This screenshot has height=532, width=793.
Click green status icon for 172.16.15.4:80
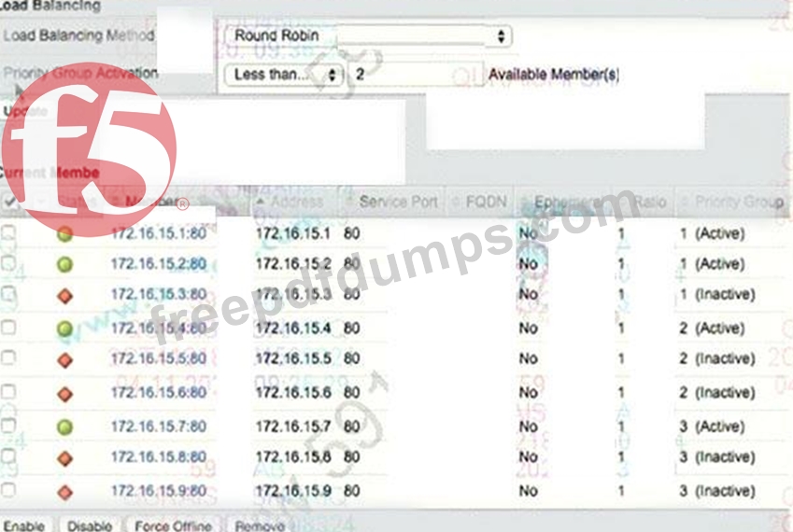pyautogui.click(x=64, y=329)
